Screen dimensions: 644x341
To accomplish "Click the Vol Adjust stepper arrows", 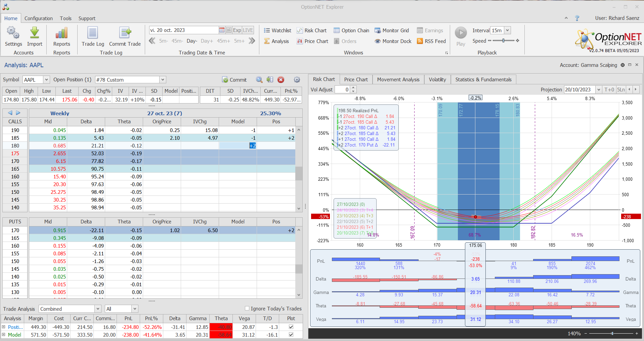I will pyautogui.click(x=353, y=89).
